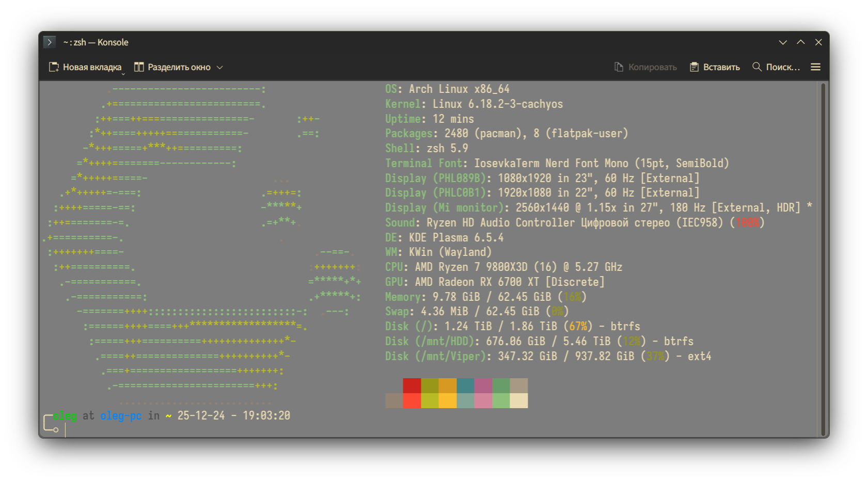Screen dimensions: 868x484
Task: Click the red '100%' sound volume value
Action: pyautogui.click(x=747, y=223)
